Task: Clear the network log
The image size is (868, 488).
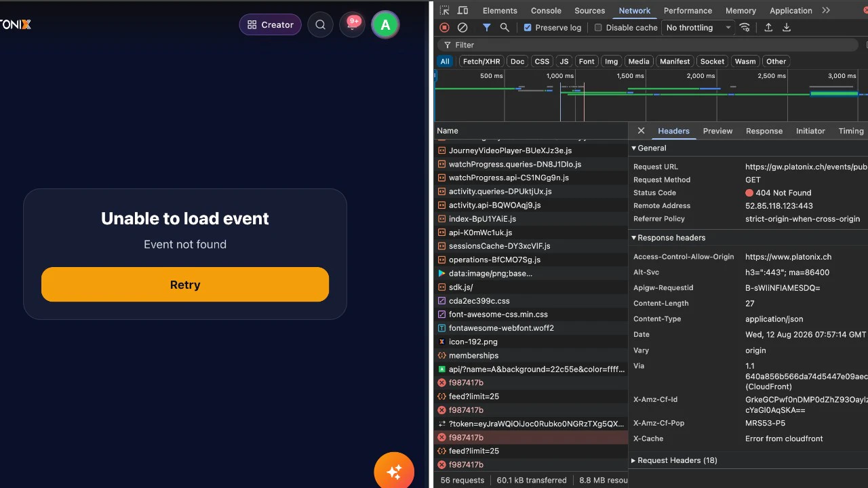Action: pos(462,28)
